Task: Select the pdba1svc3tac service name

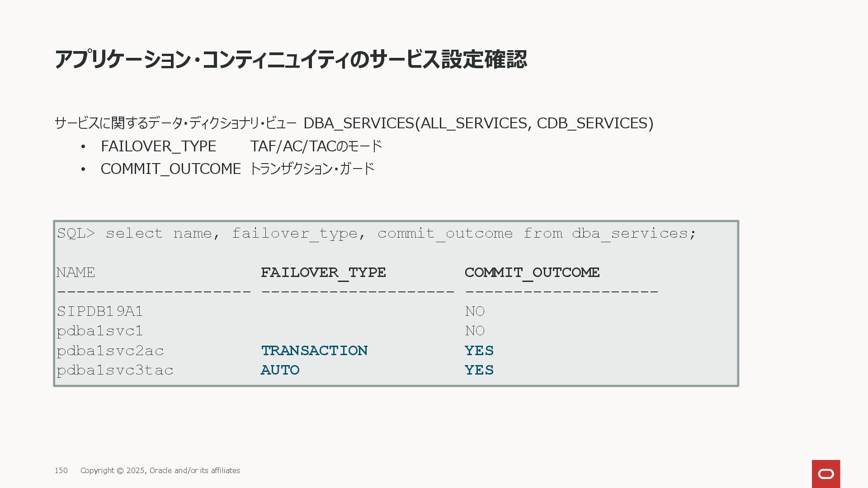Action: coord(115,370)
